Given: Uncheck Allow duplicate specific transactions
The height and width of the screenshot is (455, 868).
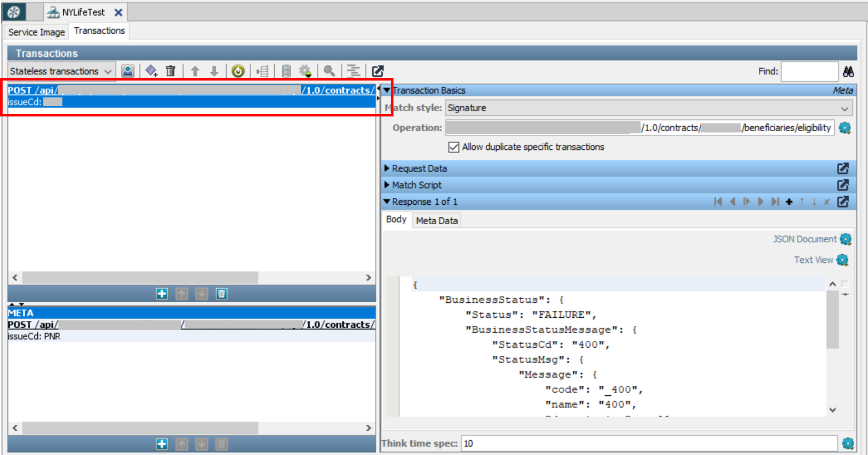Looking at the screenshot, I should pos(454,147).
